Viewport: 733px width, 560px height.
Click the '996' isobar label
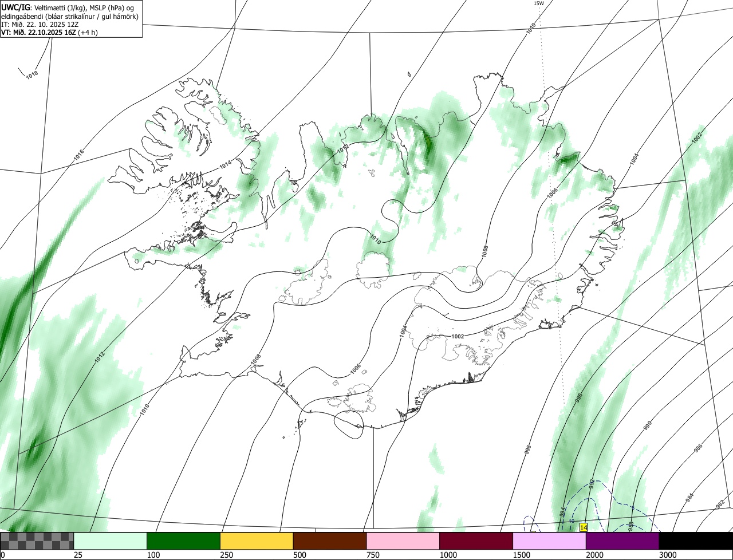point(578,399)
